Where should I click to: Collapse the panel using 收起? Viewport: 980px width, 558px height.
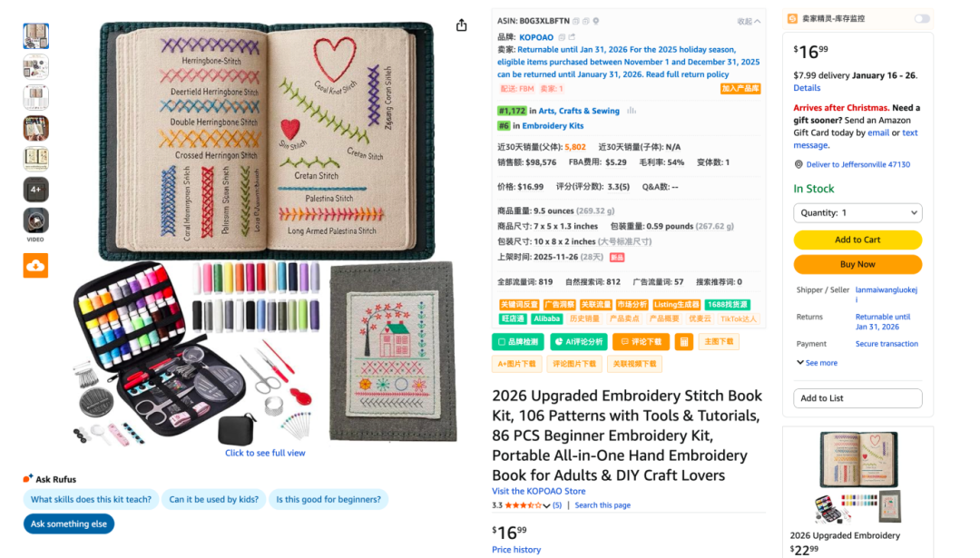click(749, 21)
